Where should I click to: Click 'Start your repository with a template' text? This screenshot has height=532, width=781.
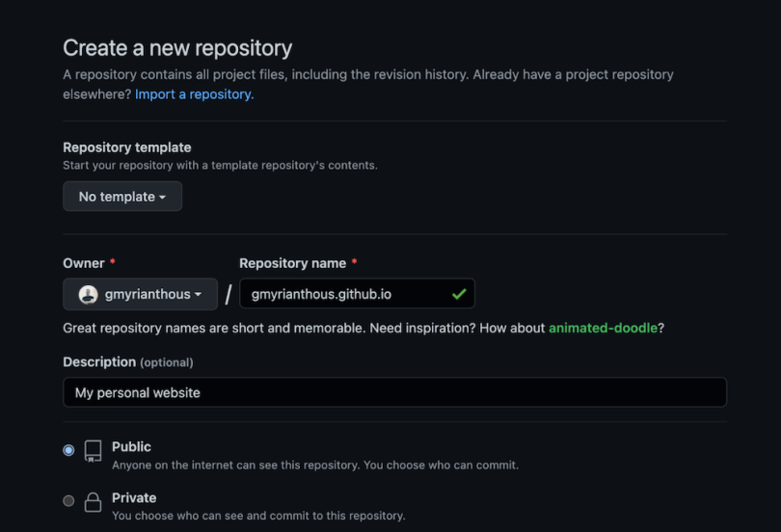click(x=220, y=165)
